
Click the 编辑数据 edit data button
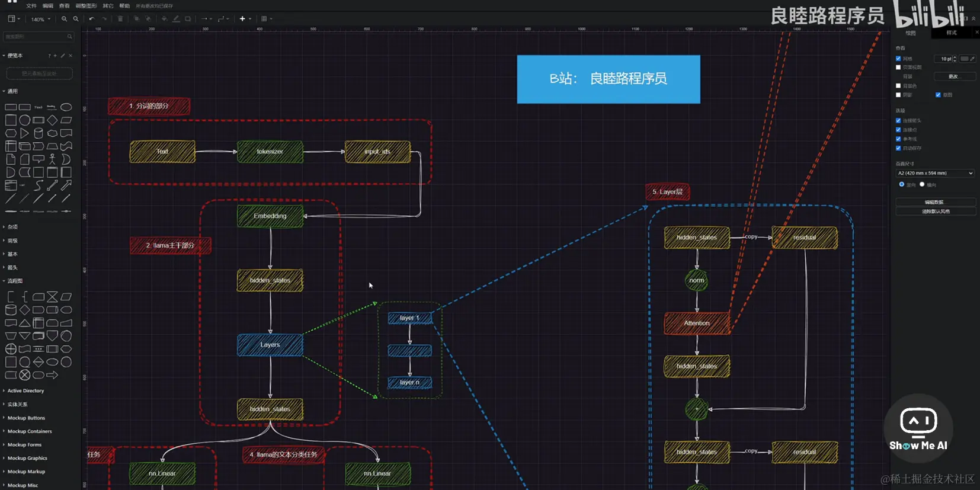pos(935,202)
